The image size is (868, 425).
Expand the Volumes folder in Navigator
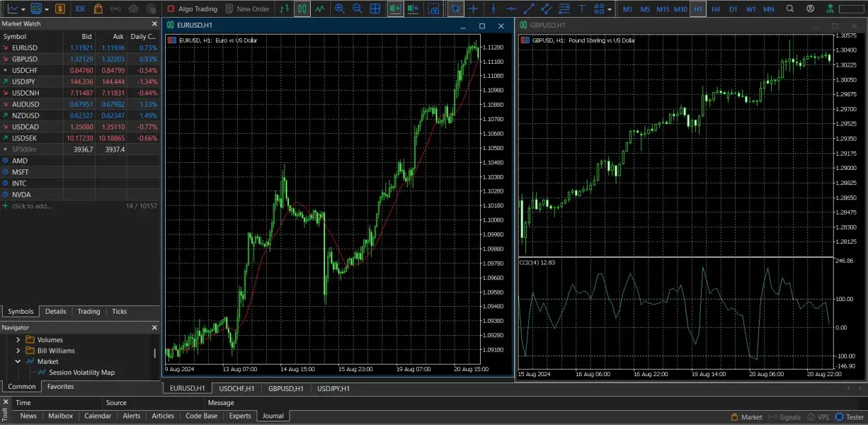pyautogui.click(x=18, y=340)
